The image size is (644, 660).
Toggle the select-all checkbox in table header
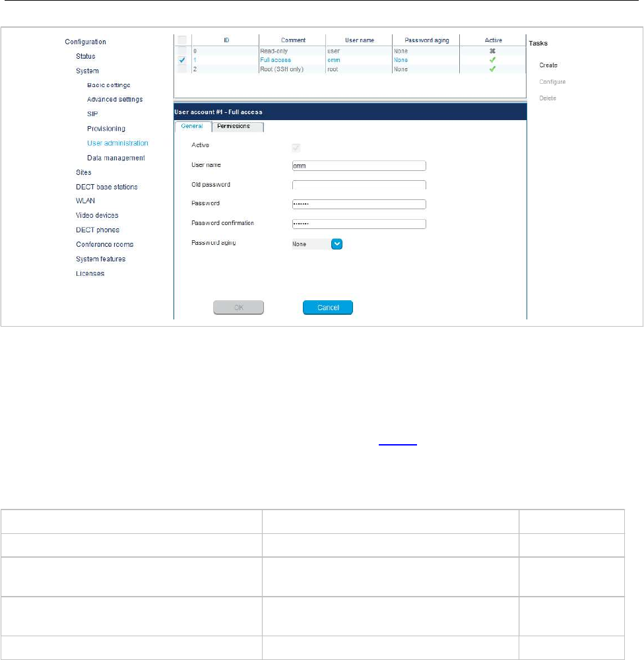(182, 40)
